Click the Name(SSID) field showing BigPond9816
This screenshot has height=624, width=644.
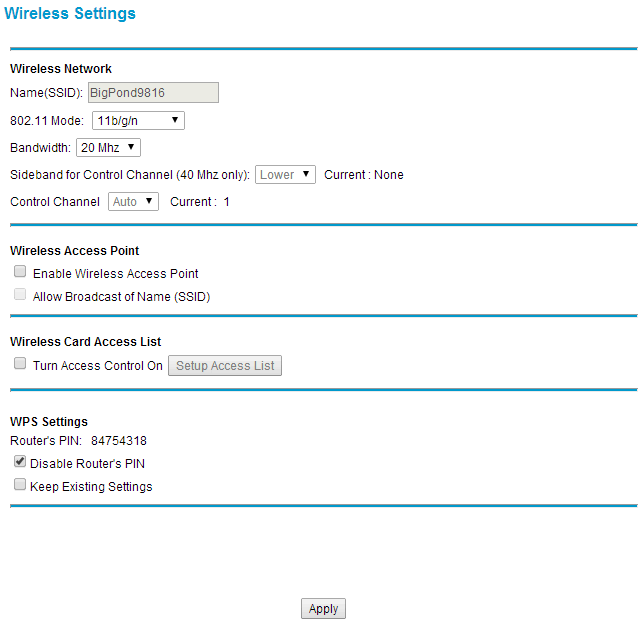pos(153,92)
